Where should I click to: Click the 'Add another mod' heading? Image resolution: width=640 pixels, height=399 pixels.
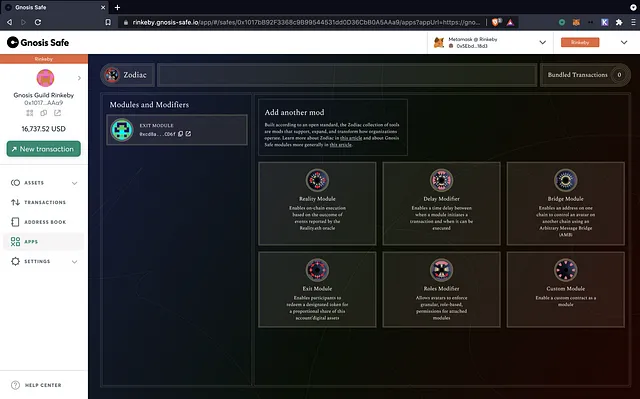click(x=294, y=112)
